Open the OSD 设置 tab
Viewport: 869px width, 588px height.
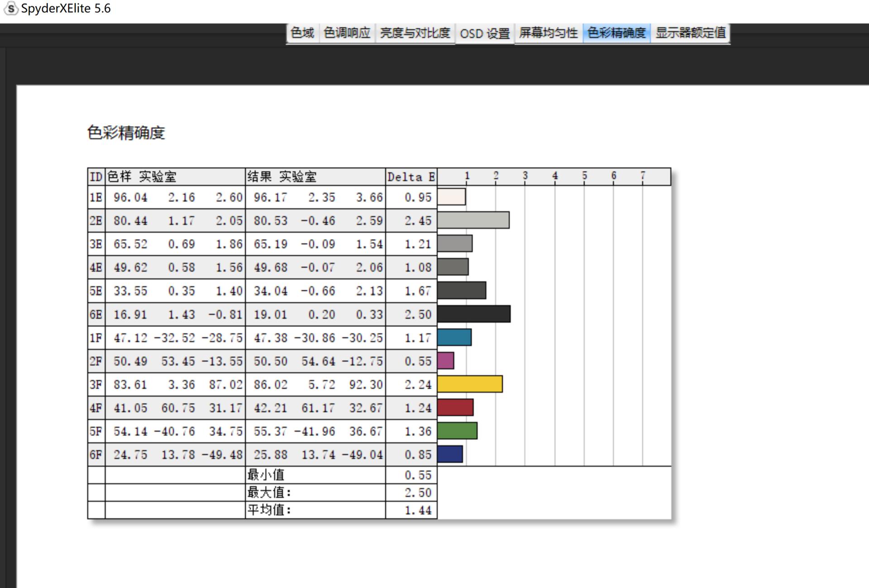click(x=484, y=33)
